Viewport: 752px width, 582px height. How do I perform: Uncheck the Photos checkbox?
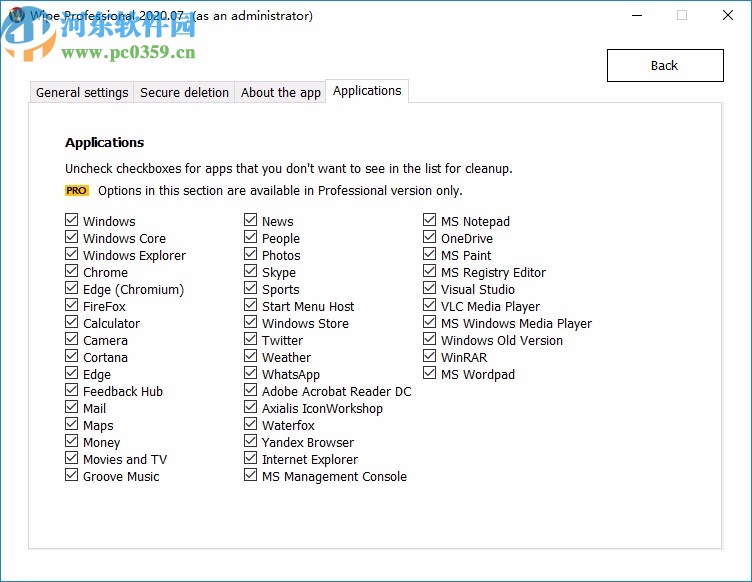[250, 254]
